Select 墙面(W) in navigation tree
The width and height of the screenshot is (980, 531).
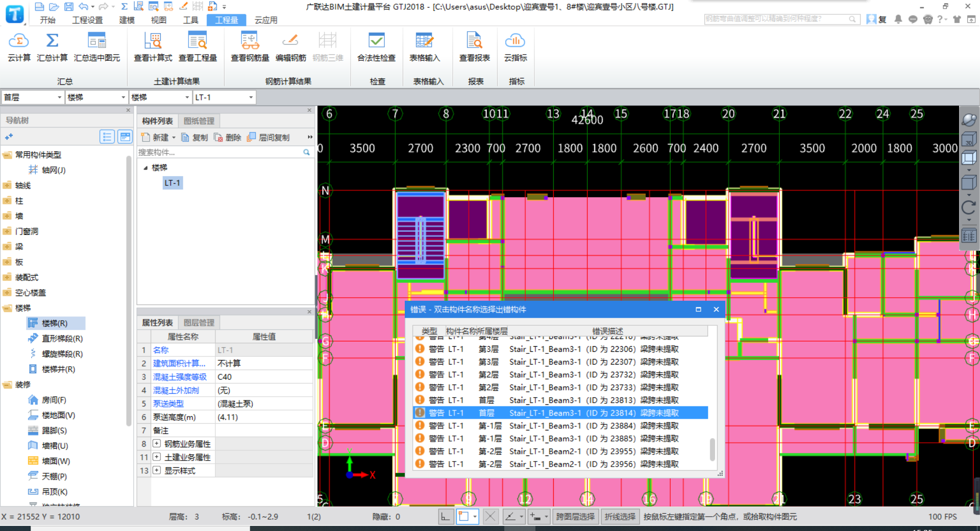click(49, 461)
